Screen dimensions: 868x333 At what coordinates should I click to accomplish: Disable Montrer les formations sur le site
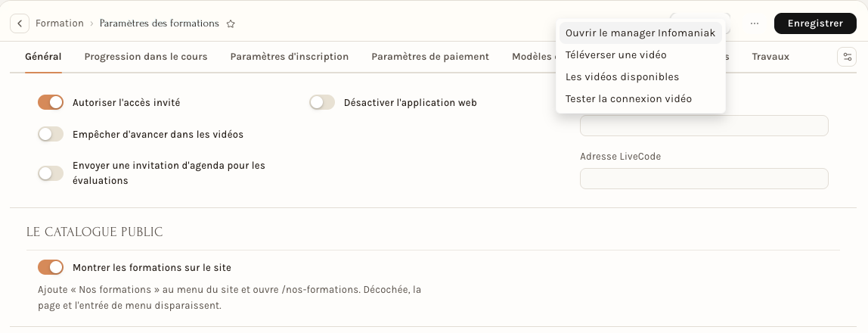click(51, 268)
